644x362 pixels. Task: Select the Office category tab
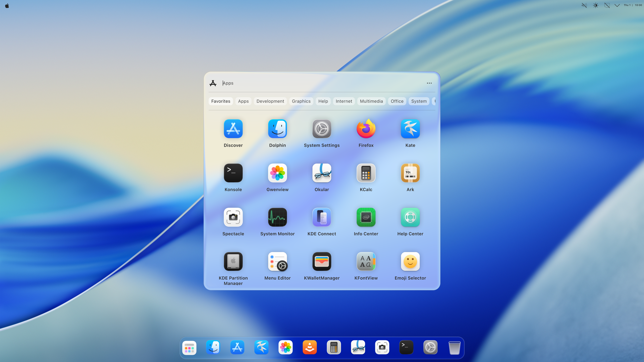(397, 101)
